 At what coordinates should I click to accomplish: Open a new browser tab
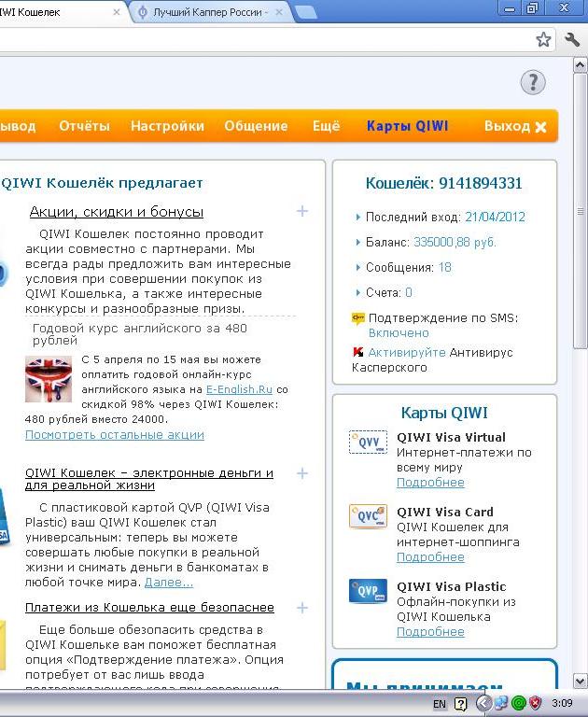pos(305,13)
